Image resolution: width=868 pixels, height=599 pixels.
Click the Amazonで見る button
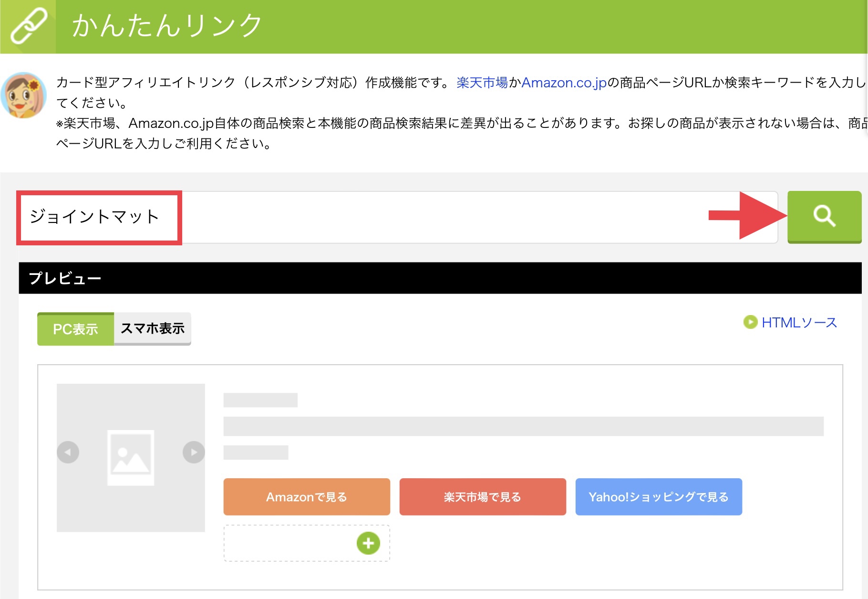[307, 497]
